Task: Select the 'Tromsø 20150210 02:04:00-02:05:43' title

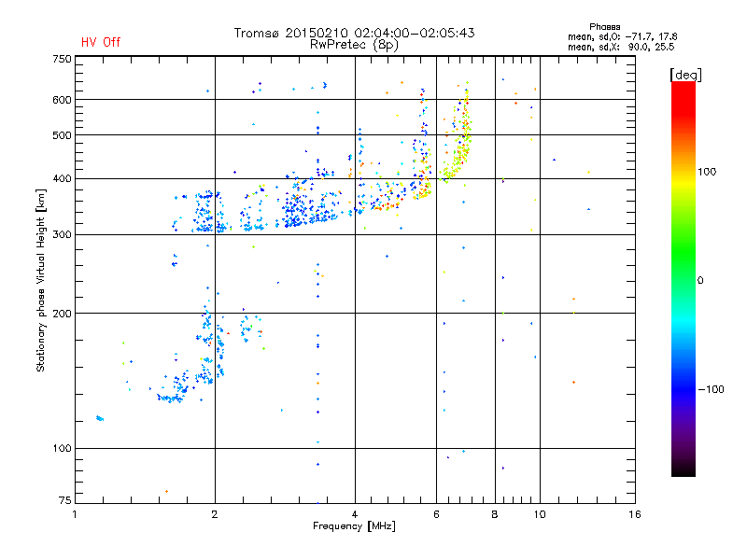Action: [x=354, y=33]
